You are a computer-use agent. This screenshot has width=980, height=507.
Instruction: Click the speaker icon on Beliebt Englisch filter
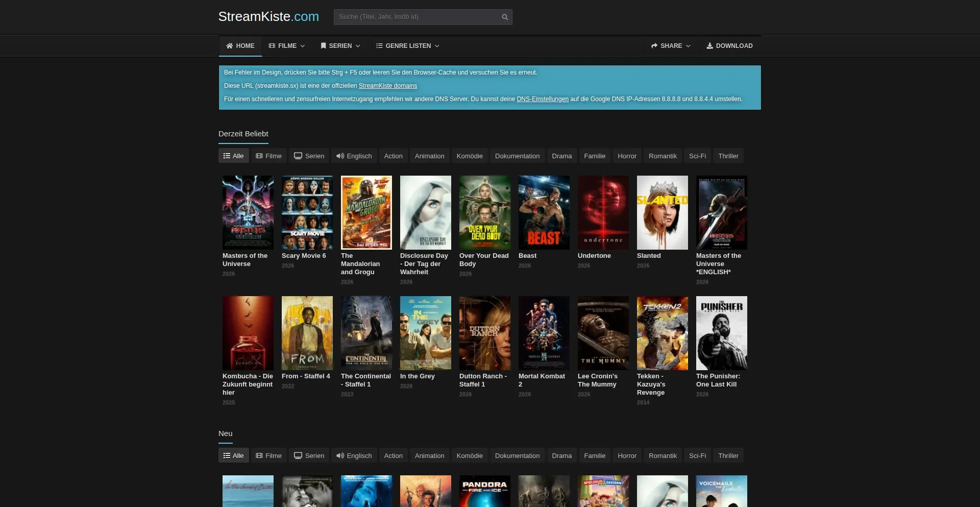[340, 156]
